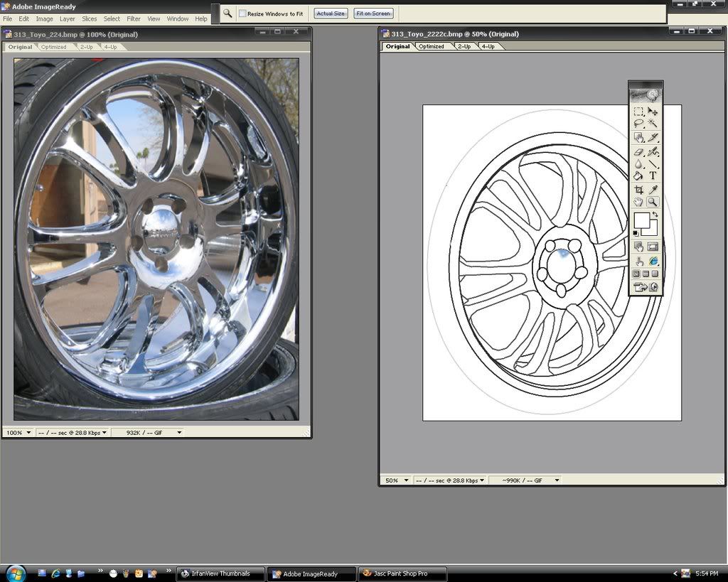Enable Resize Windows to Fit checkbox
This screenshot has height=582, width=728.
coord(242,14)
